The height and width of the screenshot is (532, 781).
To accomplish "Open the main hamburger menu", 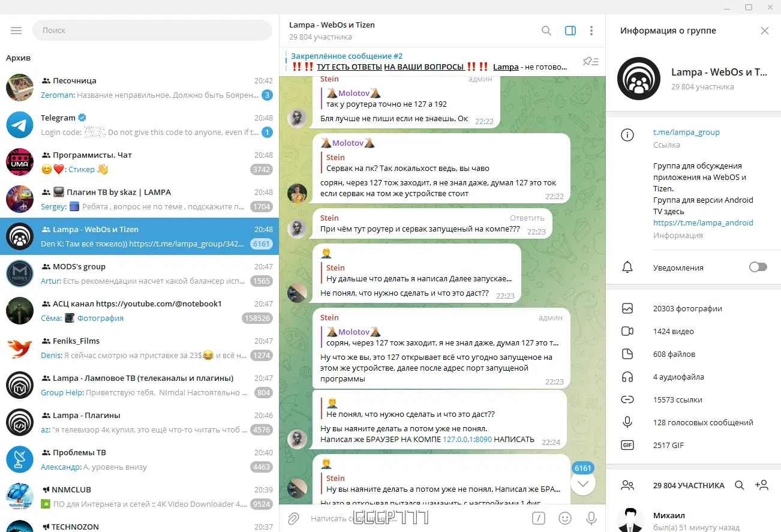I will click(x=16, y=30).
